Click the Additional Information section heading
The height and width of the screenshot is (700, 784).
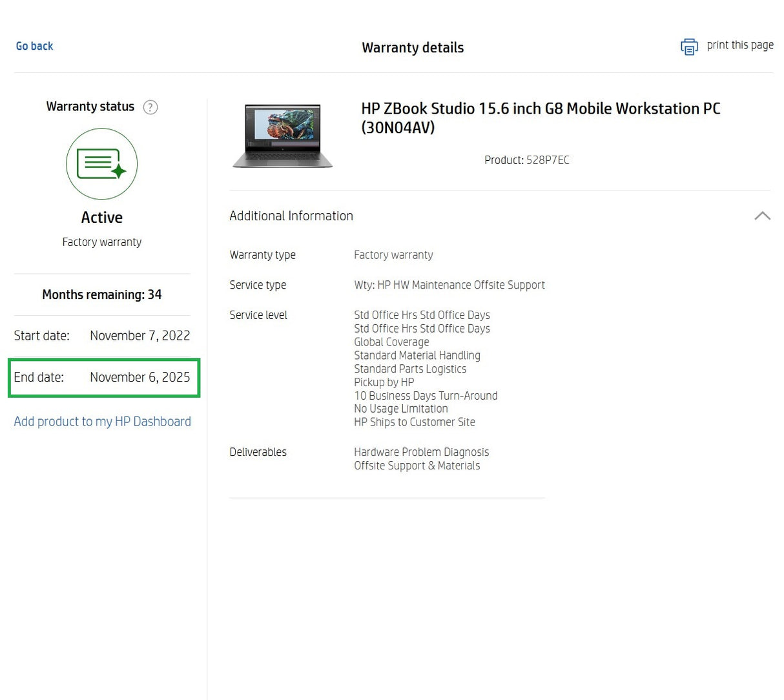point(291,216)
